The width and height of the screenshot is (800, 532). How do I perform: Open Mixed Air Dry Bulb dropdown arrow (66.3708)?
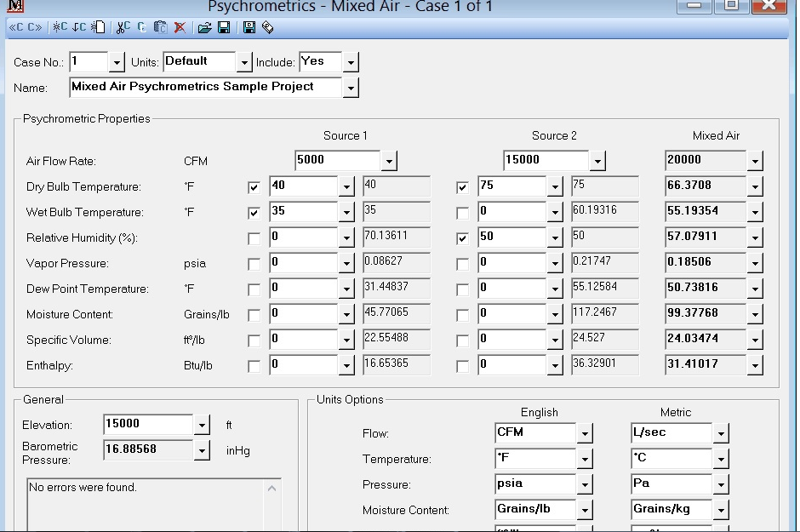click(755, 186)
